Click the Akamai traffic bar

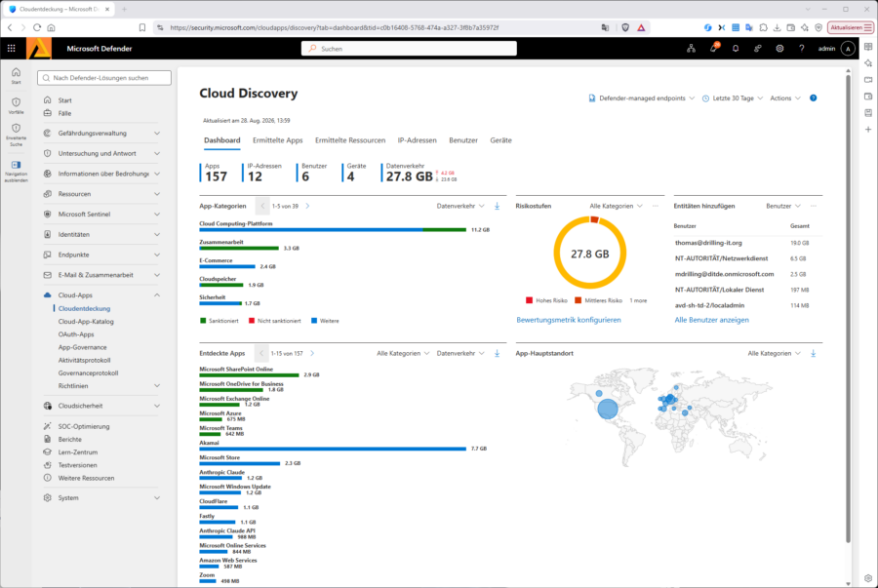pyautogui.click(x=333, y=449)
